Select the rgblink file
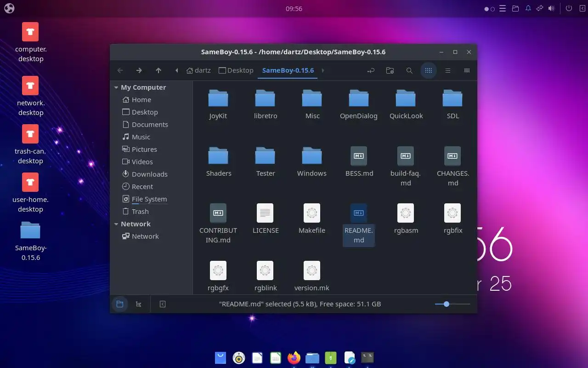The height and width of the screenshot is (368, 588). click(x=265, y=277)
